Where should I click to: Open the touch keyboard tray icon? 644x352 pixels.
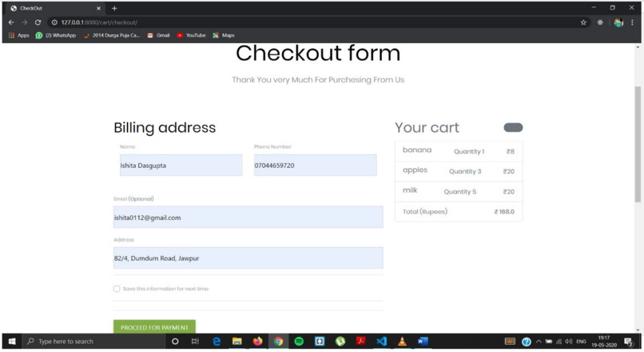point(510,342)
